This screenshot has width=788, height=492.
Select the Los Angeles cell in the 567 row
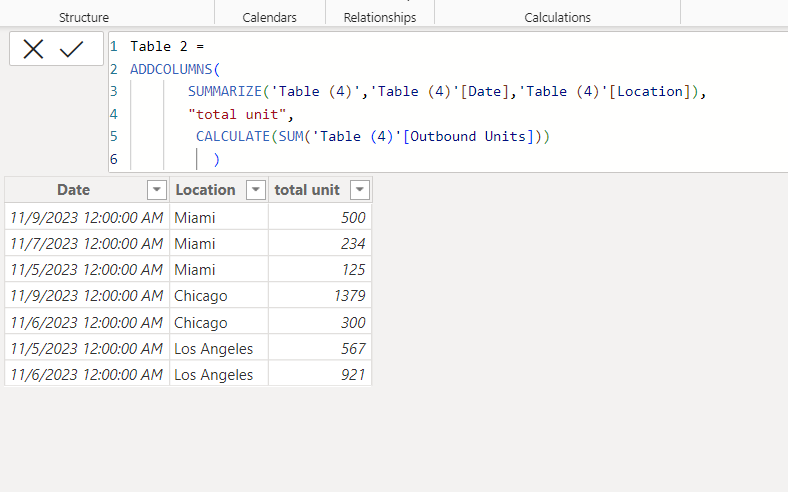pos(219,348)
